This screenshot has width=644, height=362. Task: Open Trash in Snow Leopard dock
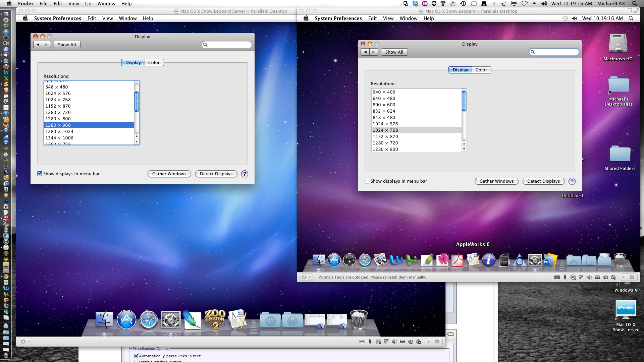pos(620,260)
